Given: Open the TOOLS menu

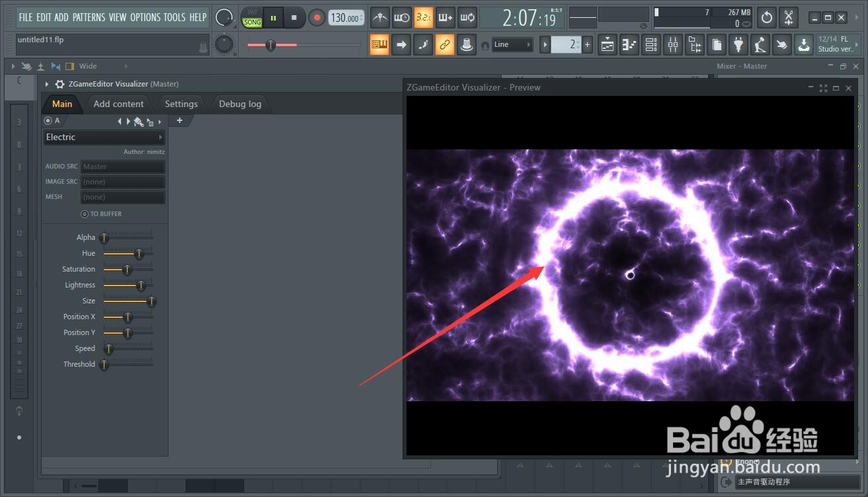Looking at the screenshot, I should tap(175, 17).
